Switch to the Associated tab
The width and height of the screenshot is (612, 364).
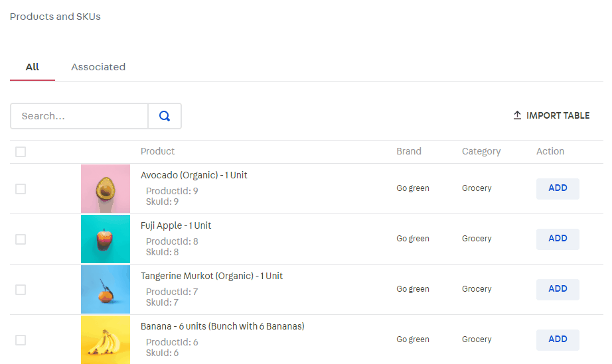[x=98, y=67]
